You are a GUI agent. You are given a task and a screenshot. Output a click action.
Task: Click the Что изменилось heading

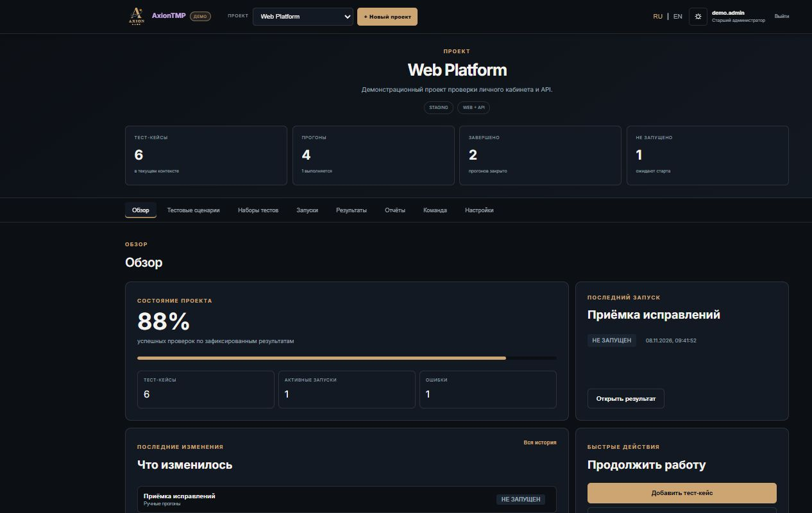pyautogui.click(x=185, y=465)
